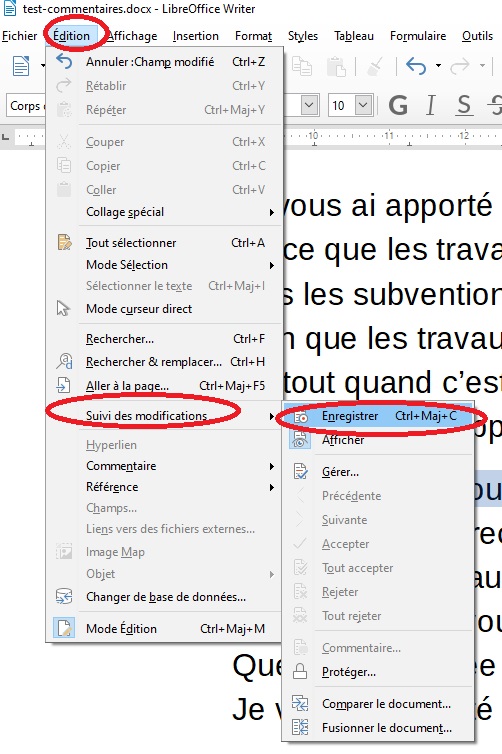Toggle italic with the I button

(x=431, y=105)
